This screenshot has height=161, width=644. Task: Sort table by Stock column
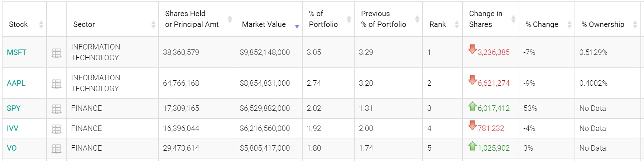[x=18, y=24]
